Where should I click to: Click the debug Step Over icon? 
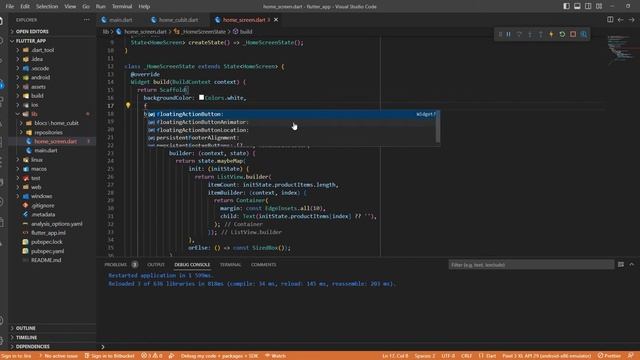(519, 34)
